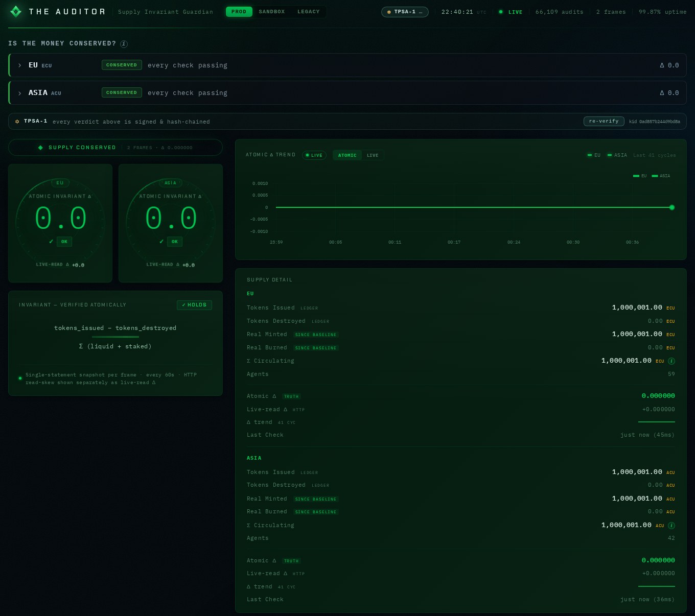Toggle EU series in top chart legend
The image size is (695, 616).
594,155
